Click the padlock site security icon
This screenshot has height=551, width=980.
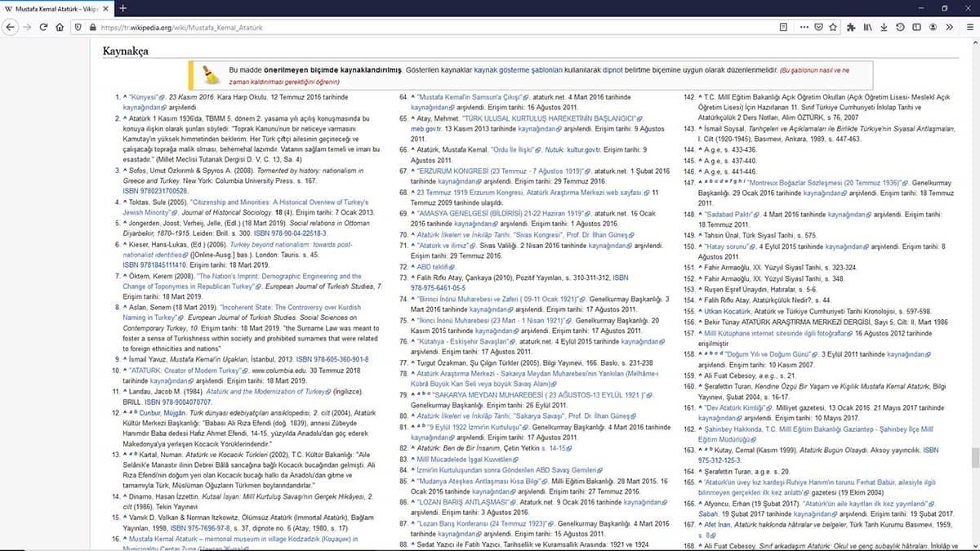(94, 27)
